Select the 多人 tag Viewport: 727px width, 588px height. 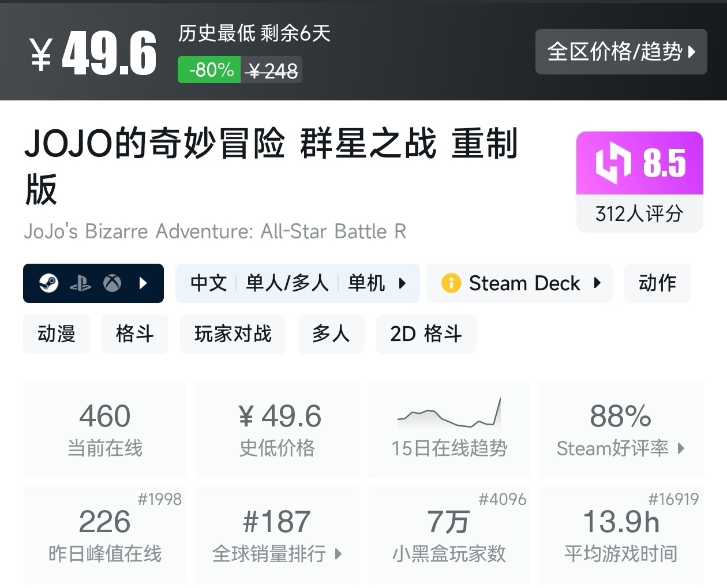tap(331, 334)
